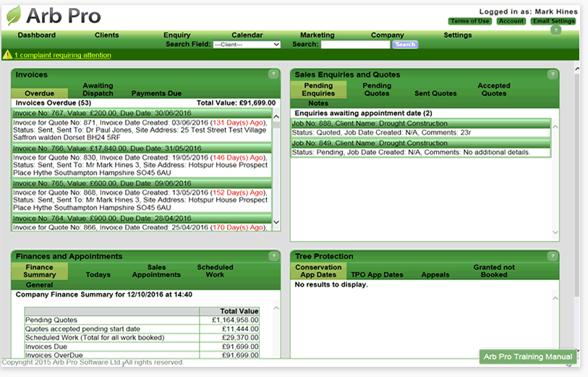This screenshot has width=588, height=377.
Task: Open the Clients menu
Action: coord(106,35)
